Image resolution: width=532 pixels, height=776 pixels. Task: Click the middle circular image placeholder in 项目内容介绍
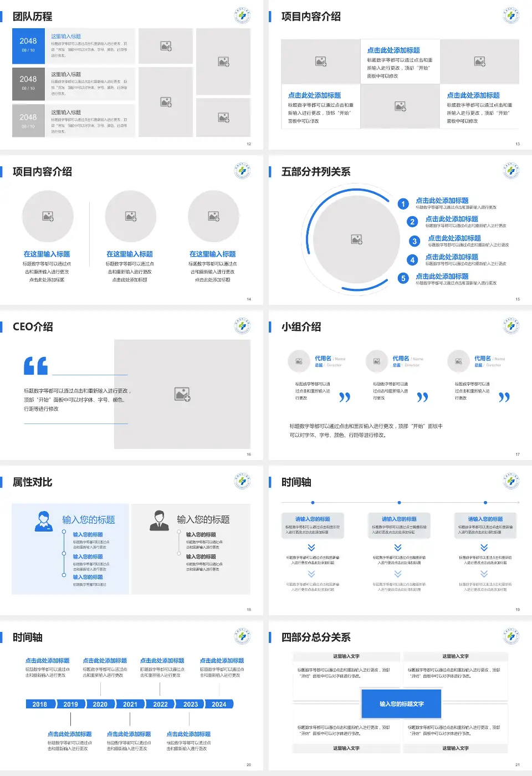131,216
